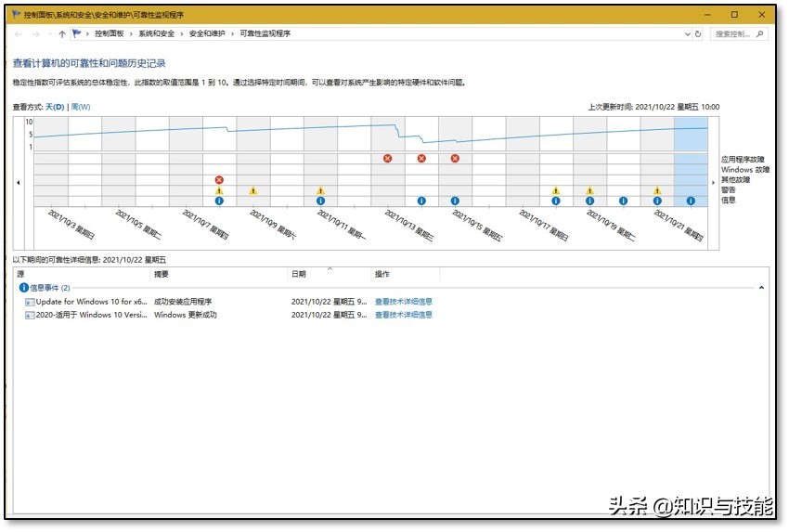The image size is (789, 532).
Task: Sort by the 日期 column header
Action: pos(299,275)
